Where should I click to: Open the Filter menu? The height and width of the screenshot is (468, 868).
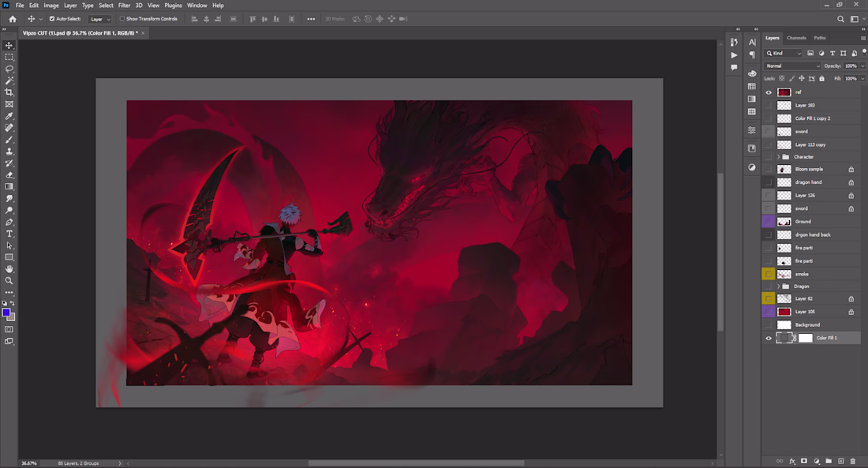[124, 6]
